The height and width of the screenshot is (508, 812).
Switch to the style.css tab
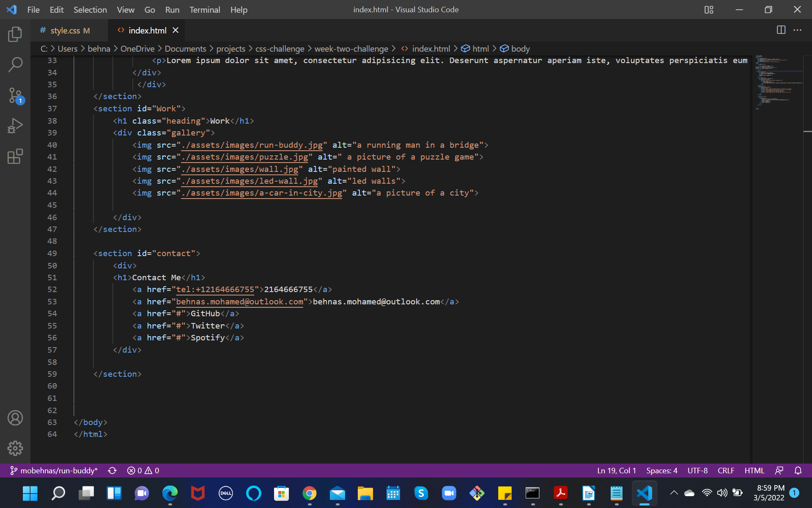coord(65,30)
